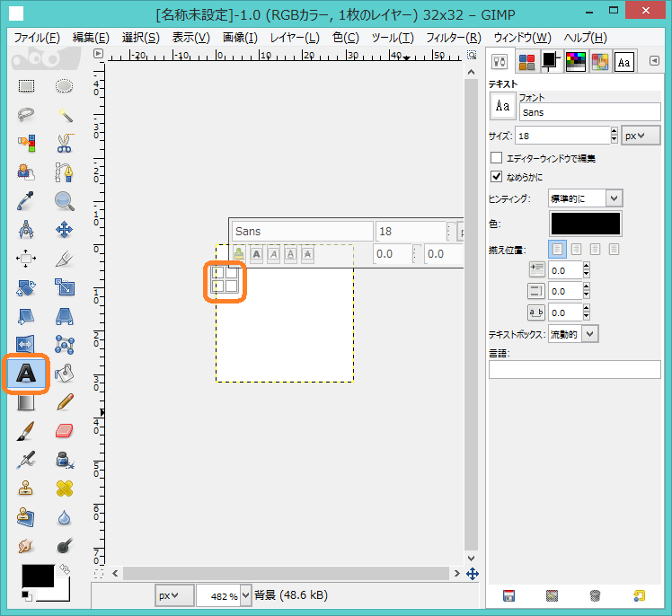Select the Shear tool
The width and height of the screenshot is (672, 616).
click(26, 317)
